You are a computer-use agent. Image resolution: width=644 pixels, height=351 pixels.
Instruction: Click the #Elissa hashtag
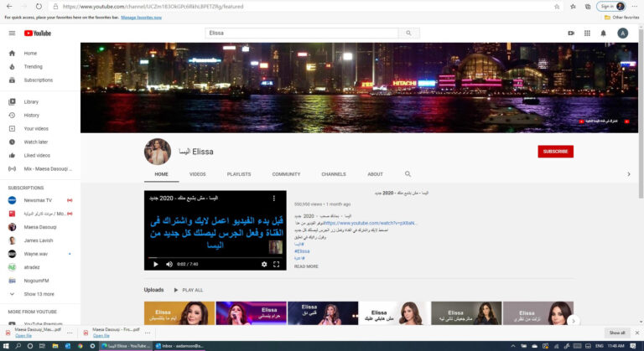(x=302, y=251)
